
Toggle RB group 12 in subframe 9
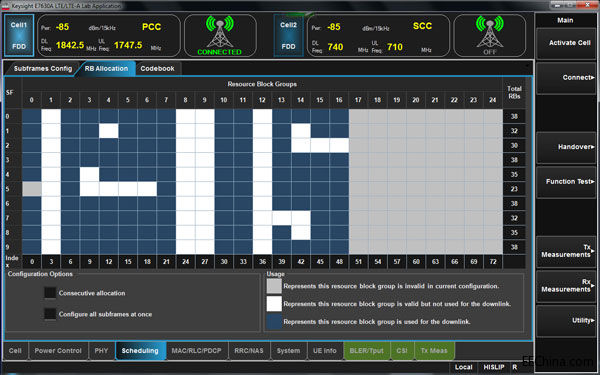[262, 247]
